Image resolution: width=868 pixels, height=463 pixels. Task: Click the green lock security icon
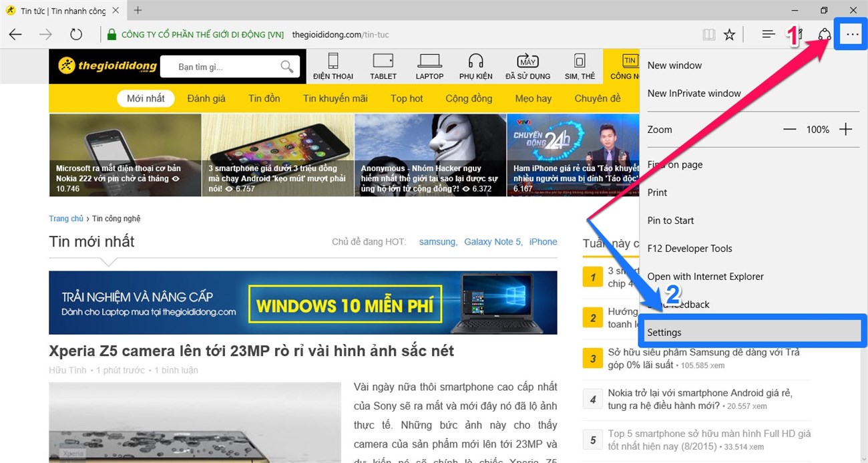[x=112, y=35]
